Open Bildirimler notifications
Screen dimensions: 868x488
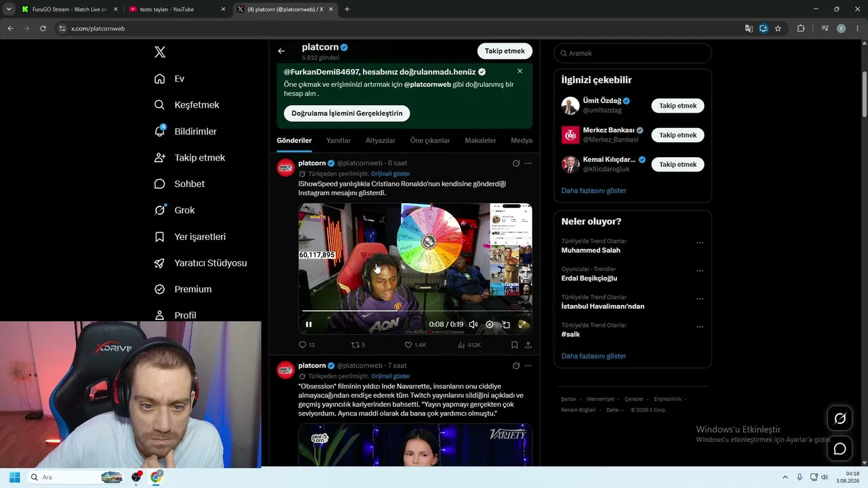click(x=185, y=131)
